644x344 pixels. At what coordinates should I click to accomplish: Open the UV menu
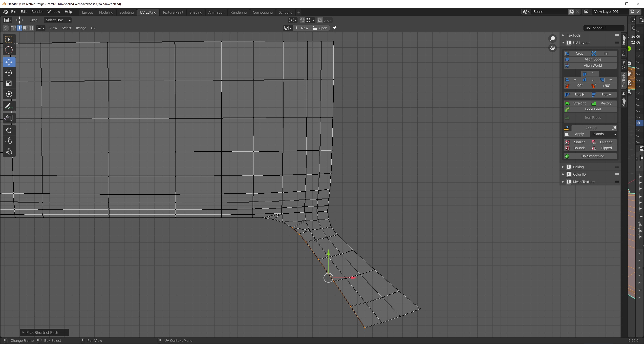[93, 28]
